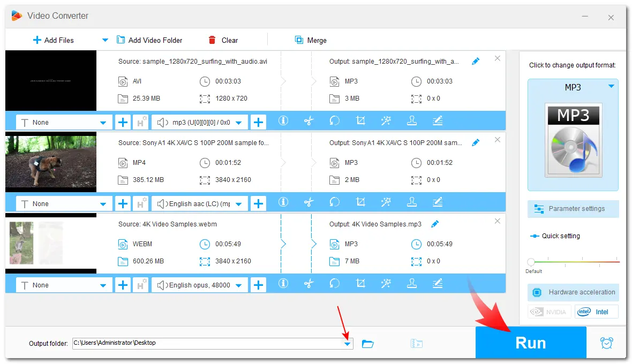Select surfing video black thumbnail

point(51,80)
